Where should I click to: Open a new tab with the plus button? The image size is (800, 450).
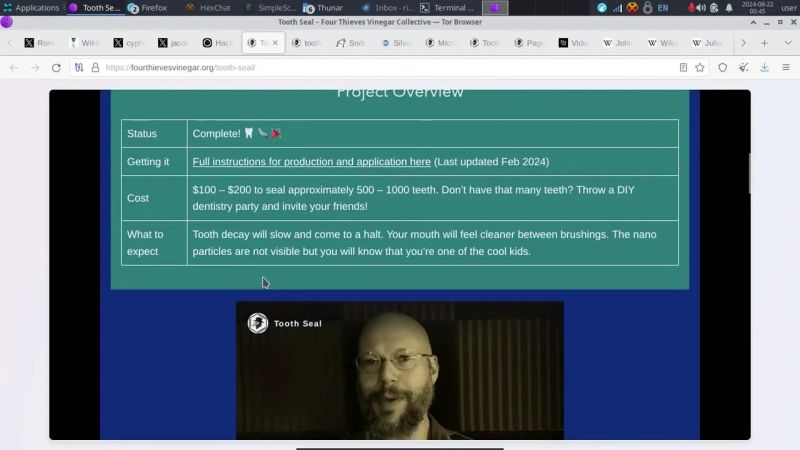point(764,43)
